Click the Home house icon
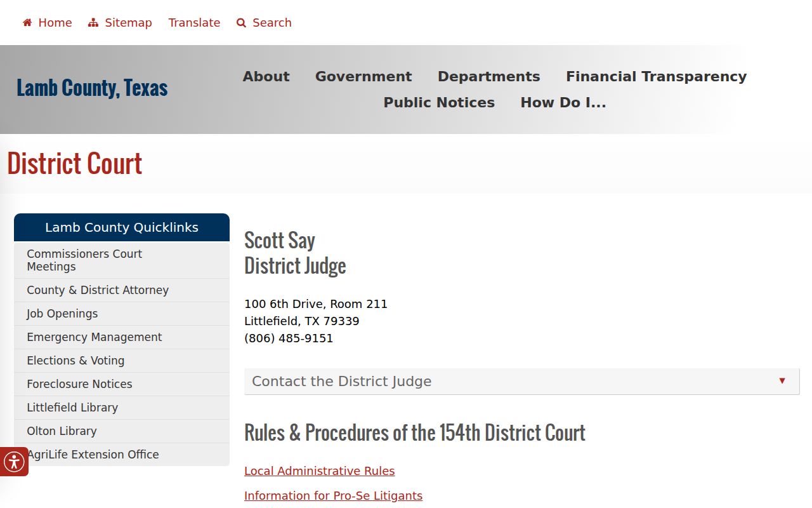The height and width of the screenshot is (508, 812). click(27, 23)
